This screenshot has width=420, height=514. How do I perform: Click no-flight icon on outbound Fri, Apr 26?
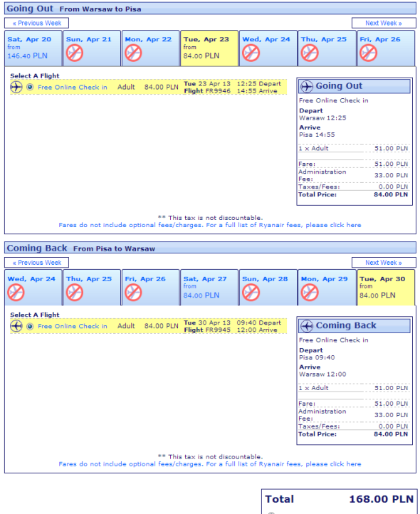[368, 53]
